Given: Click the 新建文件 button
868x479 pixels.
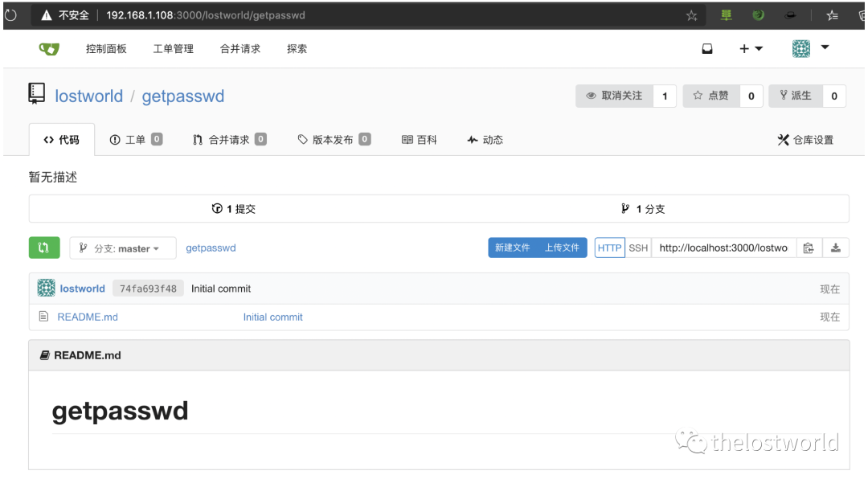Looking at the screenshot, I should [x=513, y=248].
